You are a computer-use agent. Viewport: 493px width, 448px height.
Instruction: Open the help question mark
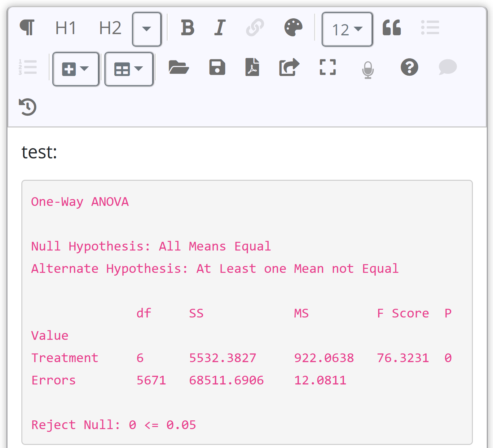click(x=409, y=67)
